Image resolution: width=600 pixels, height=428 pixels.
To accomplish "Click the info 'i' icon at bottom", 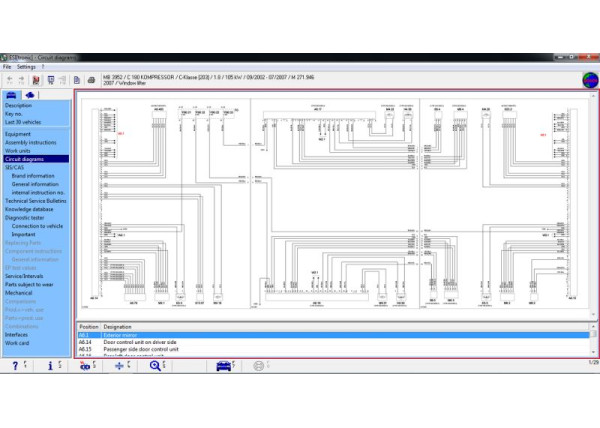I will pos(51,366).
